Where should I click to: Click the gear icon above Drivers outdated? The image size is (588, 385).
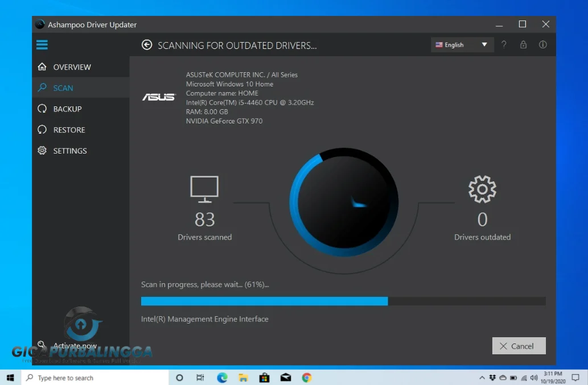[482, 189]
